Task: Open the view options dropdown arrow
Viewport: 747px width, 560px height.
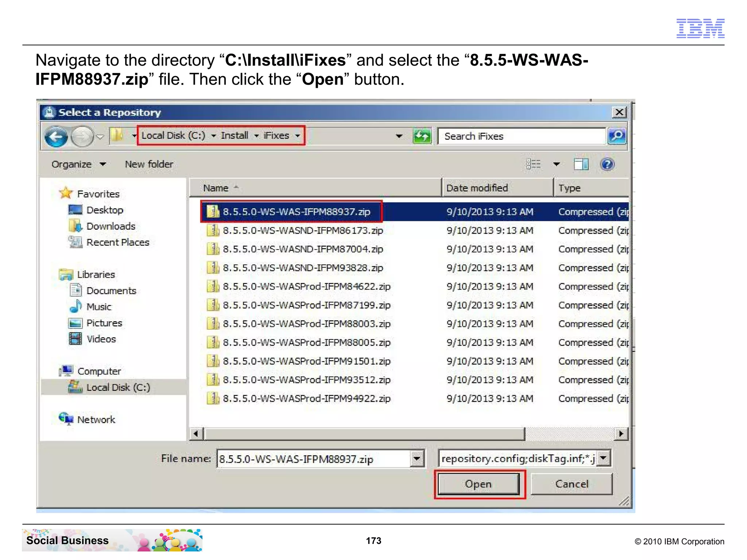Action: [x=557, y=164]
